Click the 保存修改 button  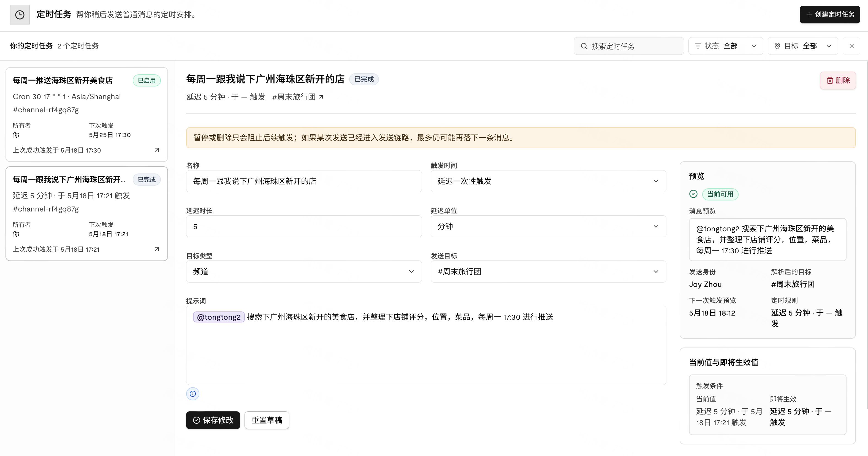213,420
